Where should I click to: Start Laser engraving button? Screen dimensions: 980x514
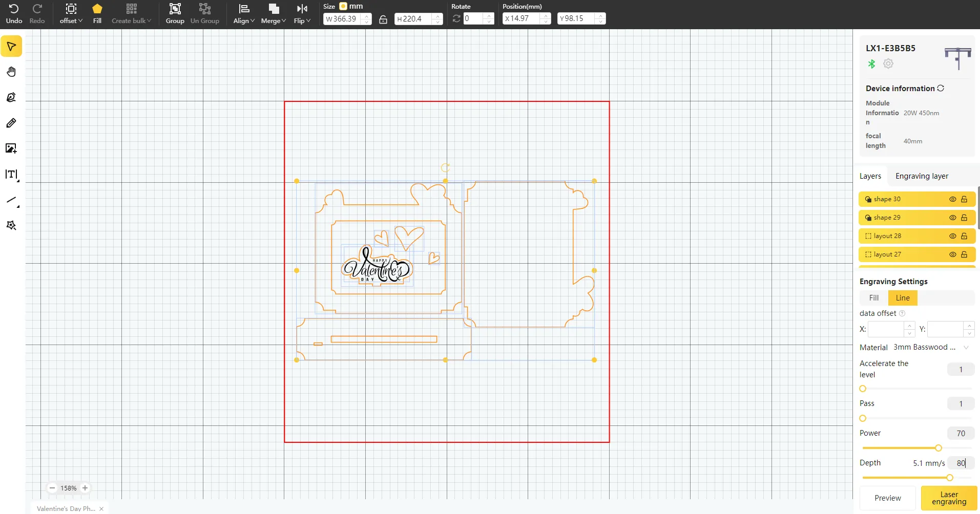(949, 498)
